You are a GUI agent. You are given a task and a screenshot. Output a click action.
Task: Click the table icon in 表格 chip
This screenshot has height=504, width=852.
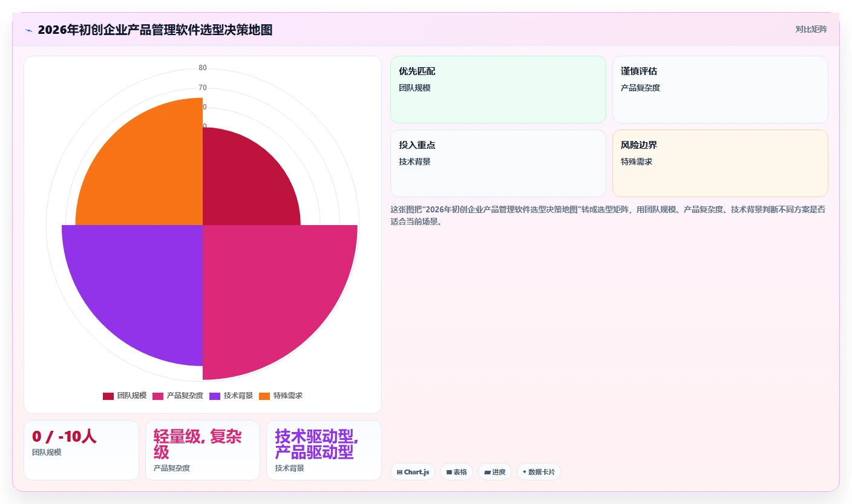coord(449,472)
